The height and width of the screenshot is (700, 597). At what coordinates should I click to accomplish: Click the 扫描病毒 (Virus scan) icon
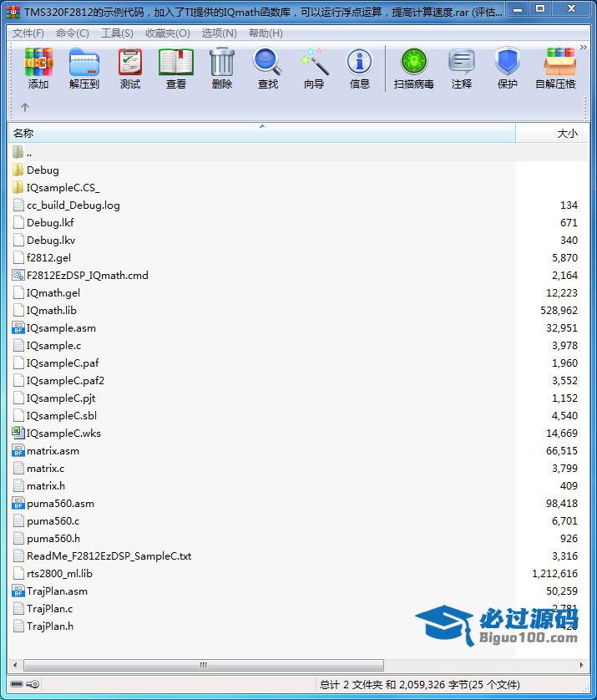point(414,62)
